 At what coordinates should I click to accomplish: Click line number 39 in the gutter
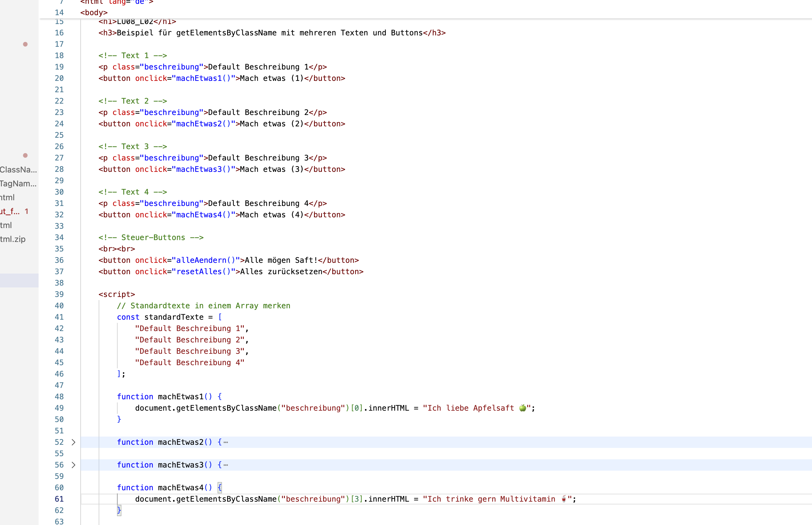pos(59,294)
